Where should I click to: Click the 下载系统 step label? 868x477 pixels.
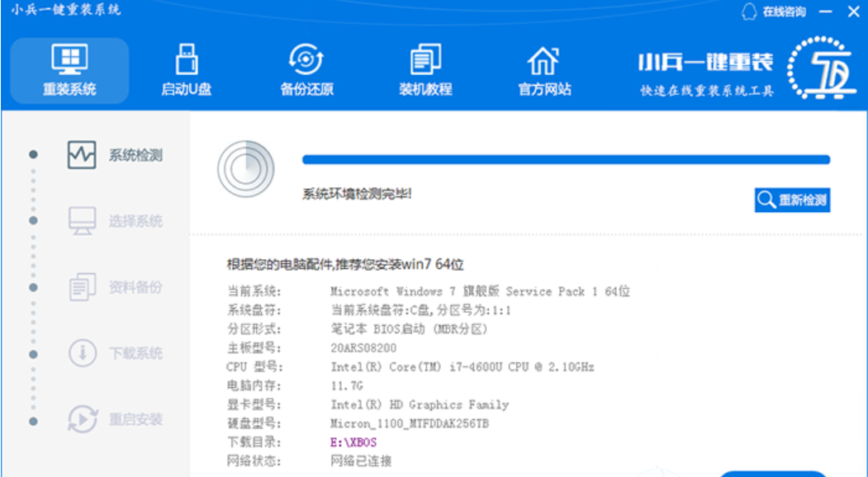[x=135, y=353]
